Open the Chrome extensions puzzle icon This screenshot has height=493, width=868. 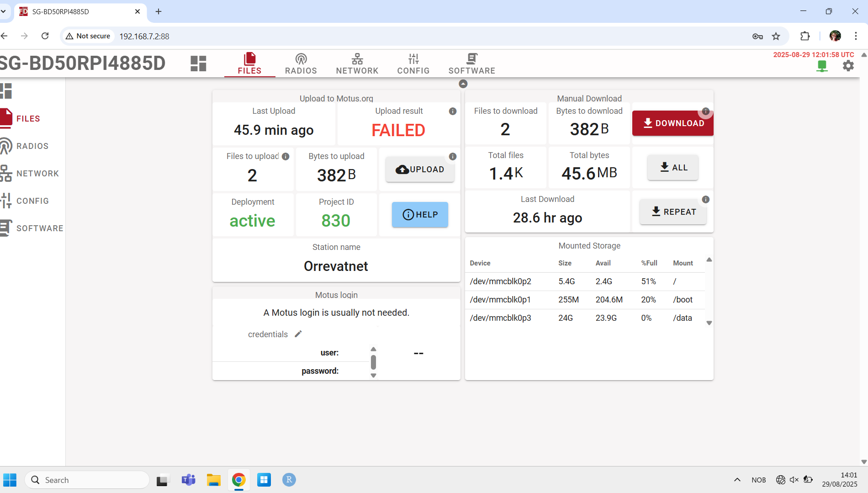[804, 36]
